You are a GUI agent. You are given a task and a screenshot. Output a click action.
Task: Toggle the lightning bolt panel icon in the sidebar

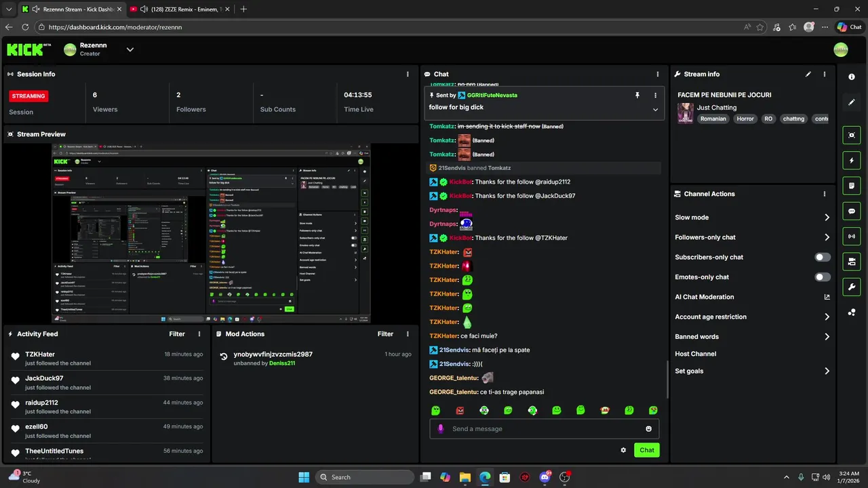tap(852, 161)
